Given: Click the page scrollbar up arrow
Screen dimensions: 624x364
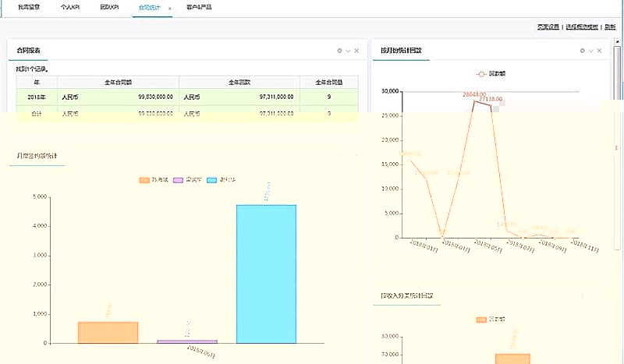Looking at the screenshot, I should [617, 41].
